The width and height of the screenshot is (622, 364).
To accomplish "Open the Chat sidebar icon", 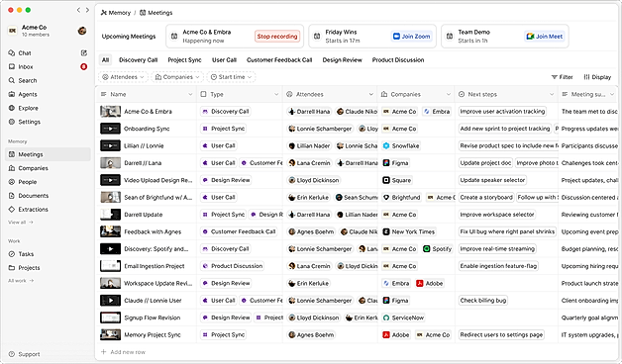I will click(12, 52).
